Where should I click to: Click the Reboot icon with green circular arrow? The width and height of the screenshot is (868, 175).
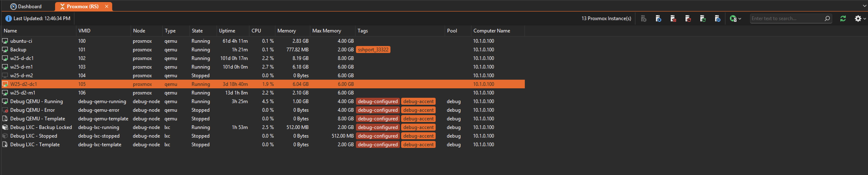703,18
